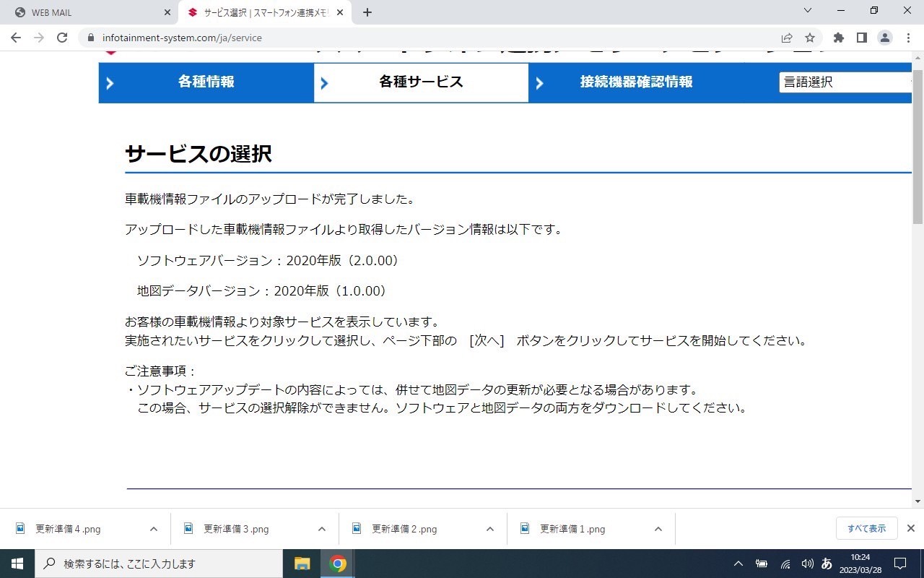Open a new browser tab

click(x=367, y=12)
